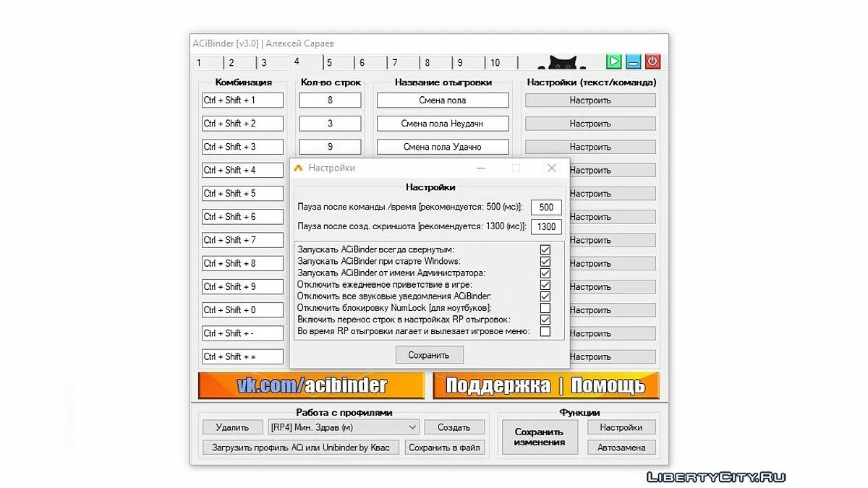
Task: Open the vk.com/acibinder banner
Action: coord(312,385)
